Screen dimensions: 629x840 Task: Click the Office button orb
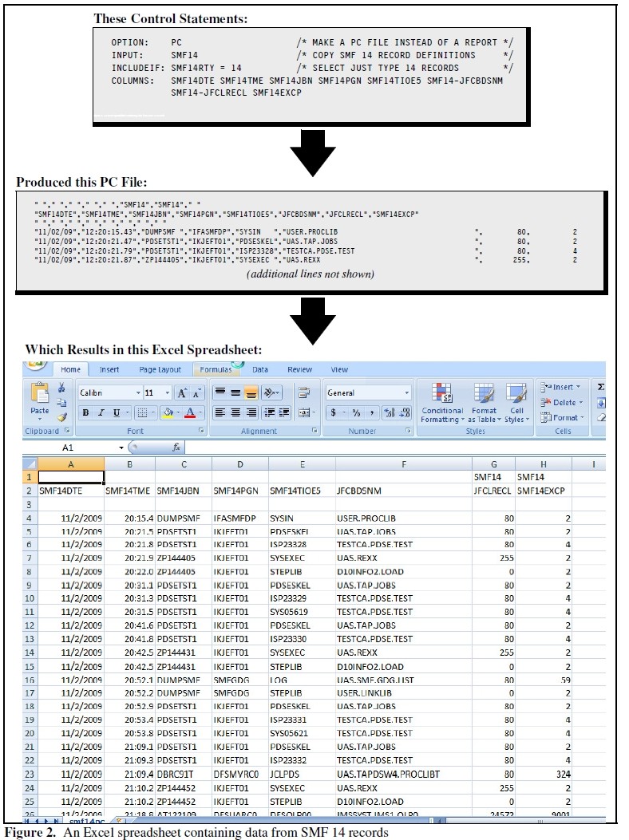coord(36,365)
